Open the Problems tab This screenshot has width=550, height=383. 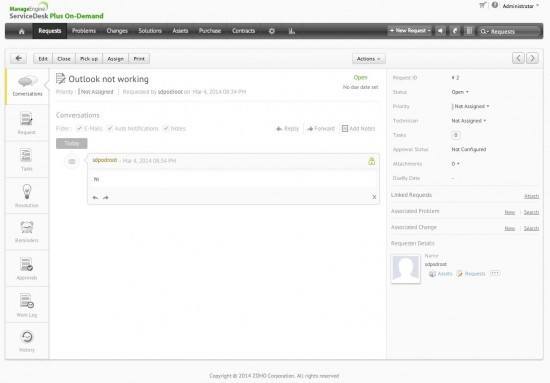84,31
